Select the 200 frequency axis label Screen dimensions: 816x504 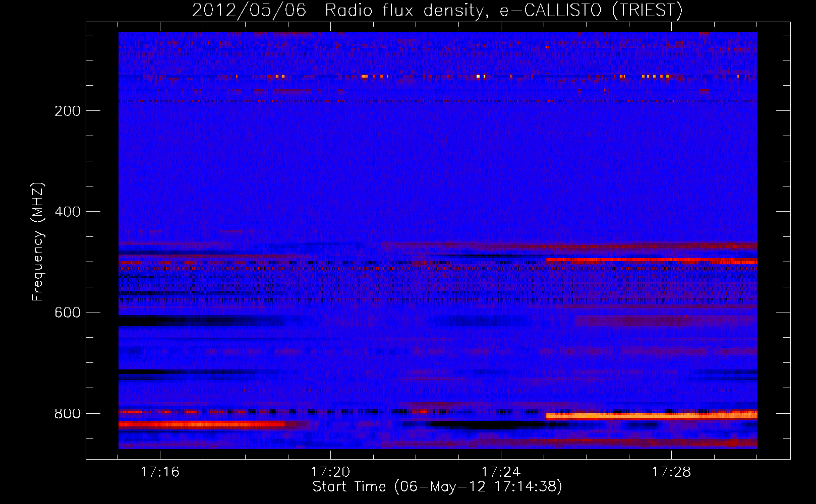pyautogui.click(x=68, y=111)
